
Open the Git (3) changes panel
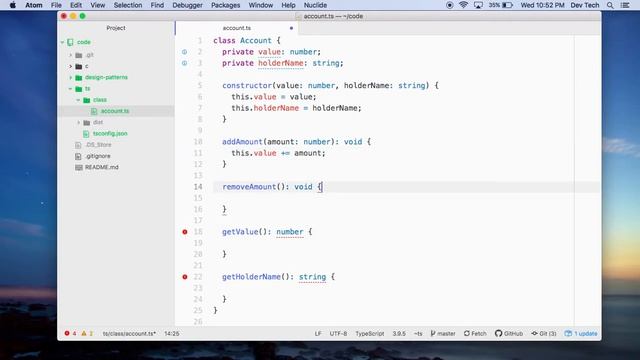(544, 333)
